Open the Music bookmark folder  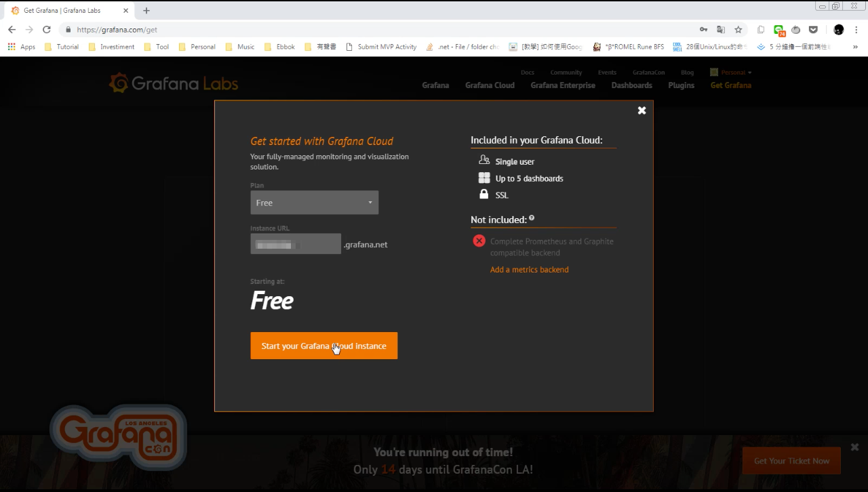coord(239,47)
